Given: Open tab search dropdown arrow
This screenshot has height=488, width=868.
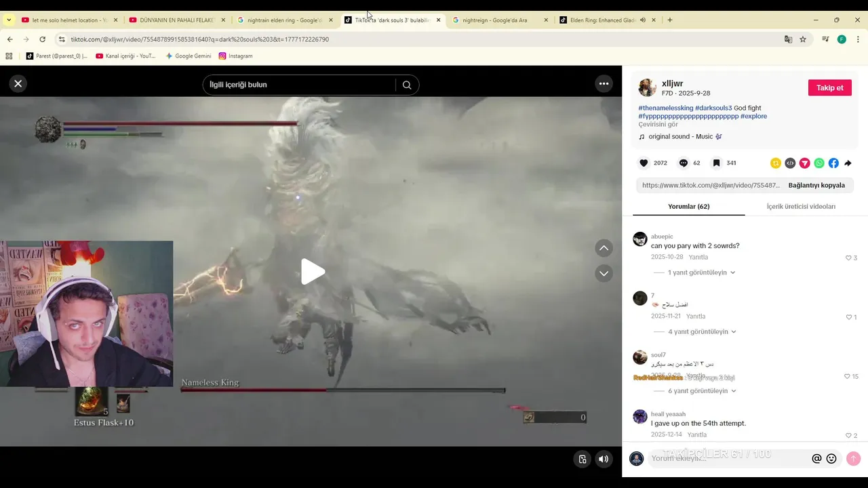Looking at the screenshot, I should coord(8,20).
